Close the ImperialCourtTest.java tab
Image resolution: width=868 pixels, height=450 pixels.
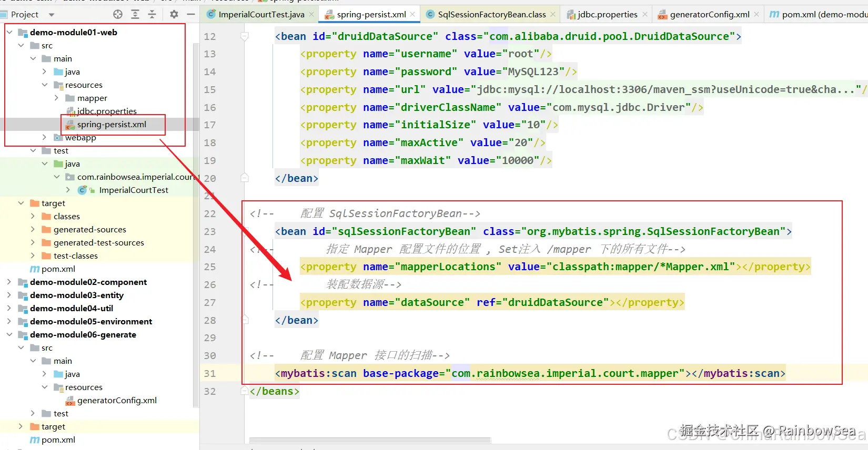(x=311, y=14)
